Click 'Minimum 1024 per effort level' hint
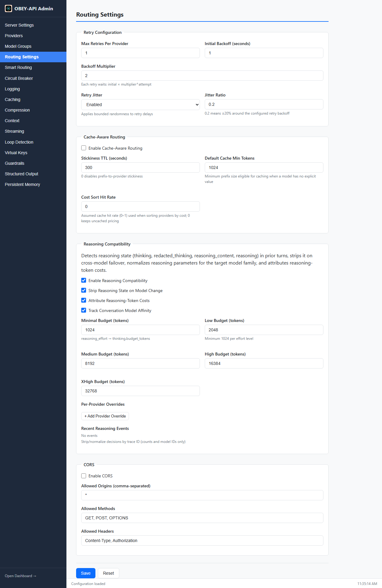Image resolution: width=382 pixels, height=588 pixels. 229,339
